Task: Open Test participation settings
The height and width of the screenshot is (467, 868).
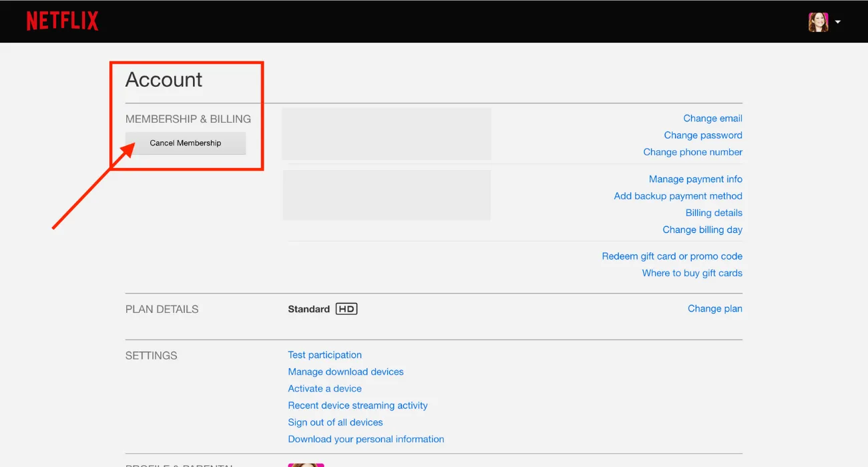Action: 324,355
